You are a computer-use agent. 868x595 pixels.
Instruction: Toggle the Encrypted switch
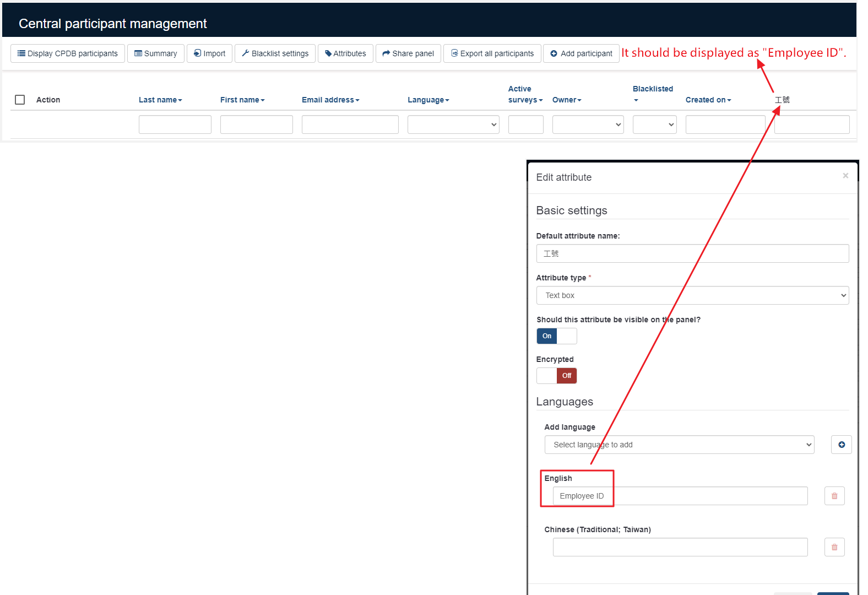pyautogui.click(x=556, y=376)
